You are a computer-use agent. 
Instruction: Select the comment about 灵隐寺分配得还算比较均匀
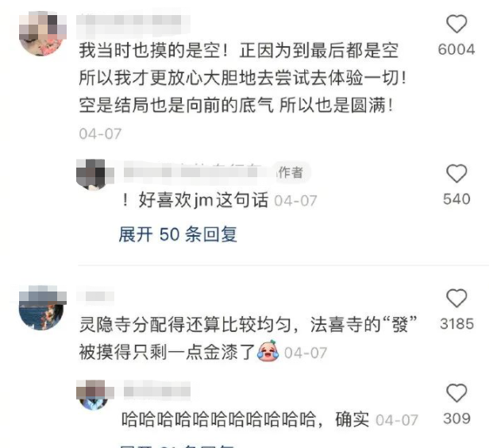[249, 338]
